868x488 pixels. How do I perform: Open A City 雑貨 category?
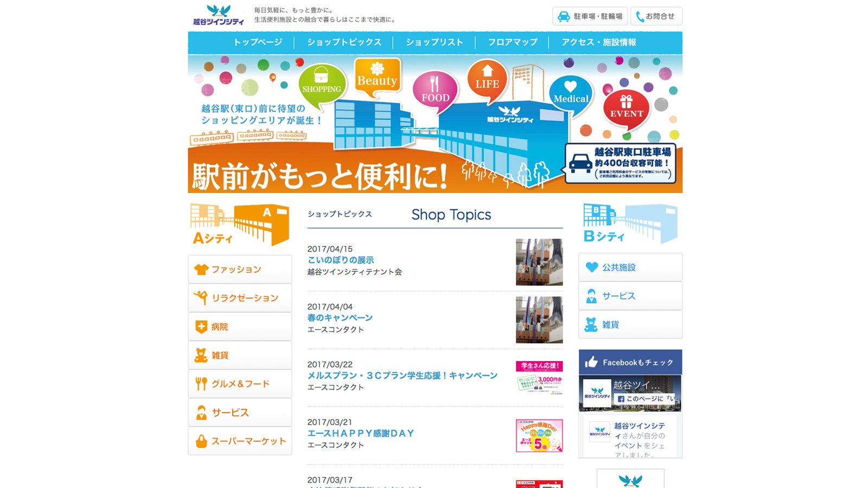click(x=240, y=355)
